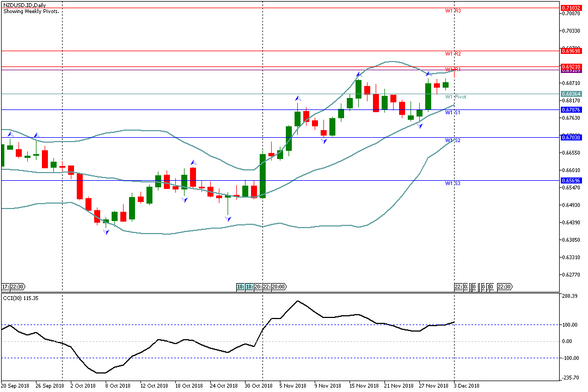Click the W1 R2 pivot line label
The width and height of the screenshot is (588, 392).
pyautogui.click(x=453, y=54)
